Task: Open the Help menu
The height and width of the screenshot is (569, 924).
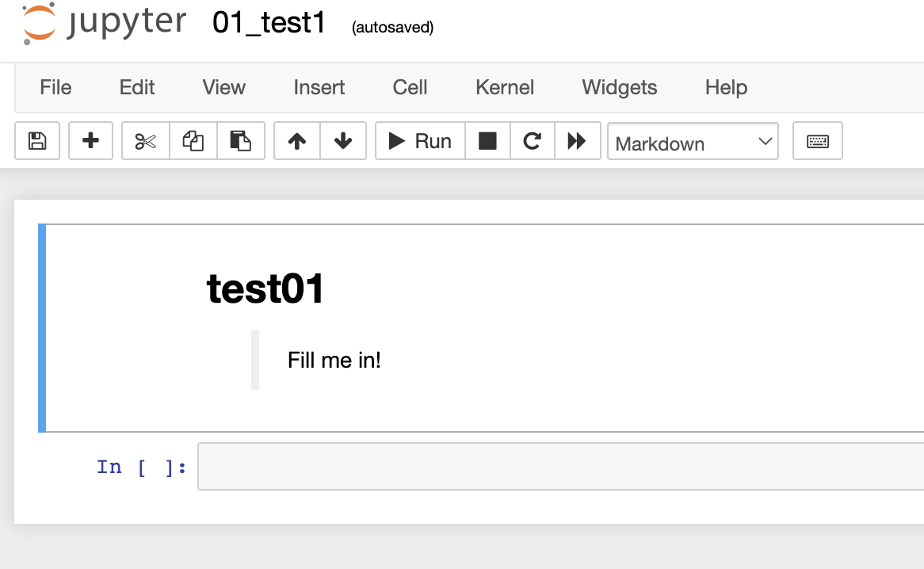Action: point(725,87)
